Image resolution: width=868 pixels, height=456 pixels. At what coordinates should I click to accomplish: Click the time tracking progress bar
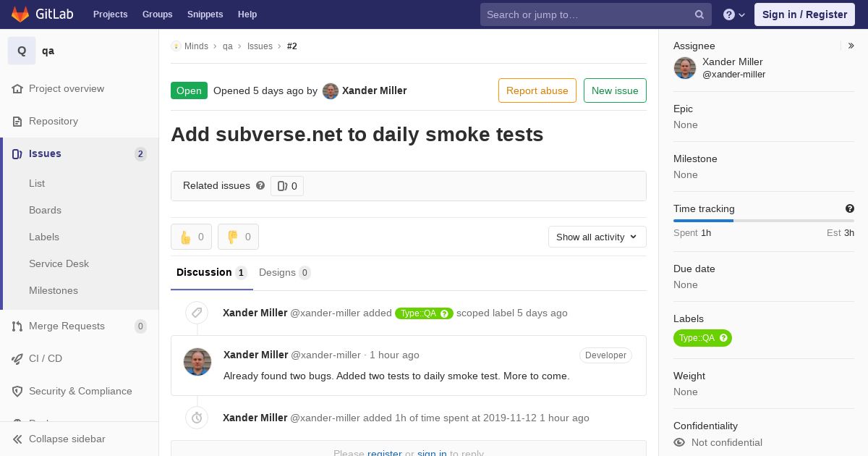point(764,221)
